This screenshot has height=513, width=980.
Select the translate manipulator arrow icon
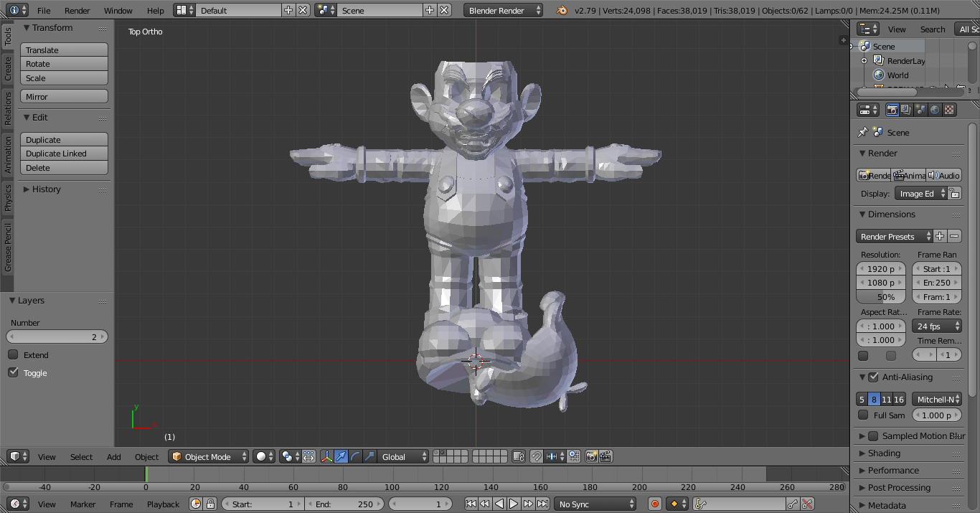click(341, 456)
